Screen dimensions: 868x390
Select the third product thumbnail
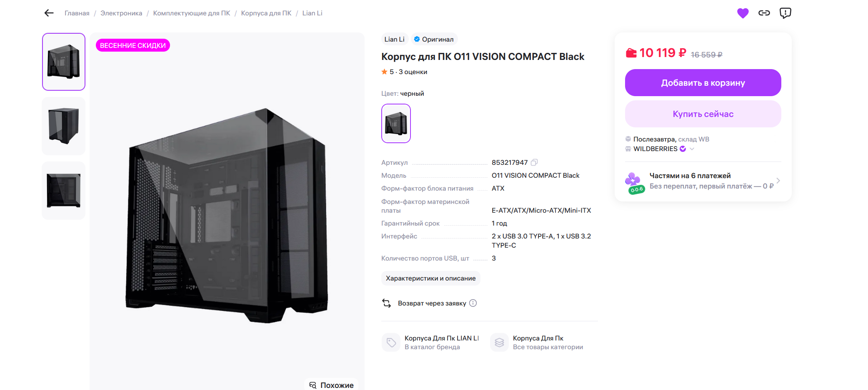(64, 191)
